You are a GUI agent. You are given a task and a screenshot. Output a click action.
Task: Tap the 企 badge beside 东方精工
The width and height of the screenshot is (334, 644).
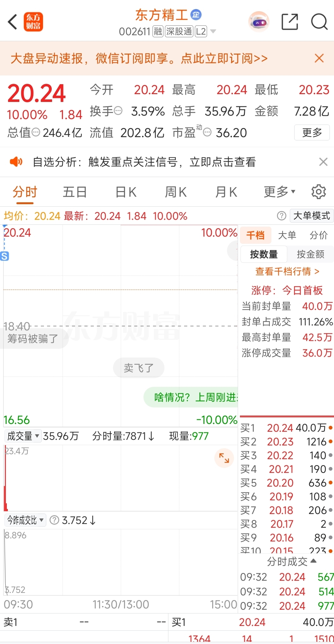pyautogui.click(x=196, y=15)
